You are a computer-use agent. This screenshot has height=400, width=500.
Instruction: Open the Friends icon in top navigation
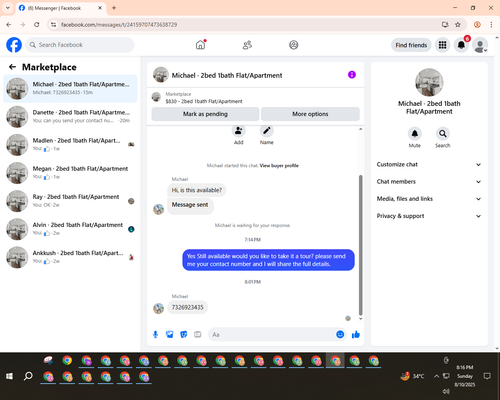click(x=247, y=45)
